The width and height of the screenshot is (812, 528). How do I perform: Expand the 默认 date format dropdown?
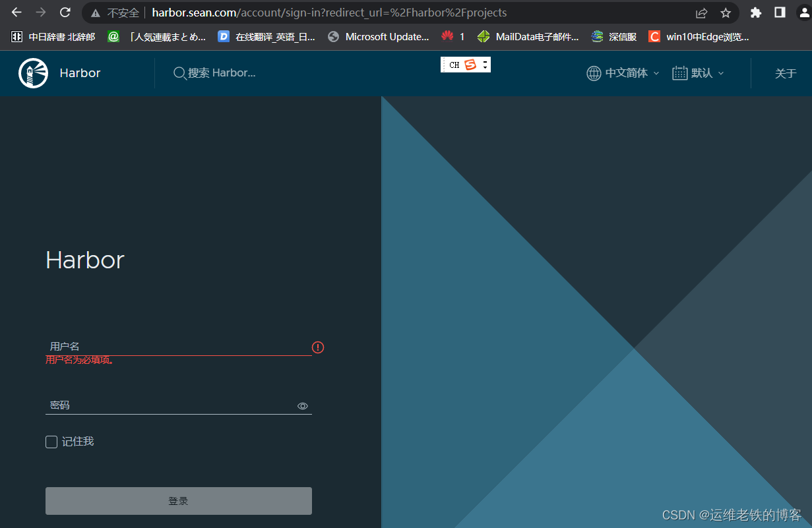pyautogui.click(x=707, y=73)
